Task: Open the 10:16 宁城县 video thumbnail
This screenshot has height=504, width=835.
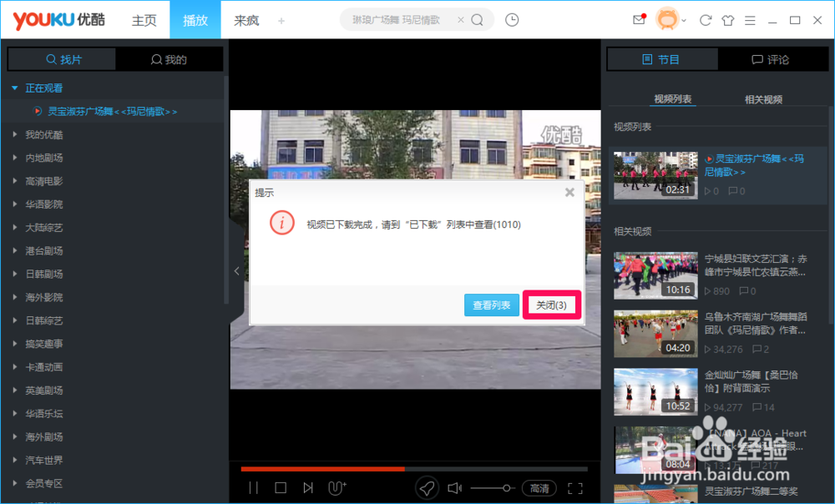Action: coord(655,275)
